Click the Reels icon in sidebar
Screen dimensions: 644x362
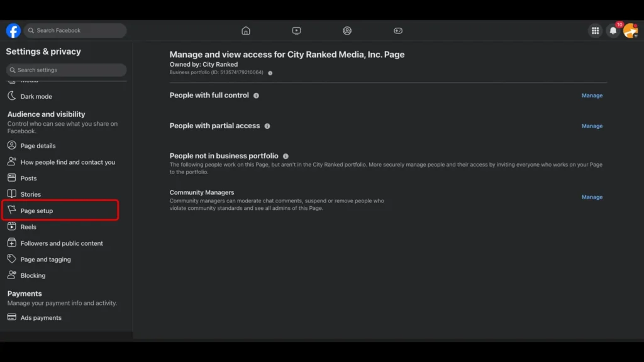tap(11, 226)
